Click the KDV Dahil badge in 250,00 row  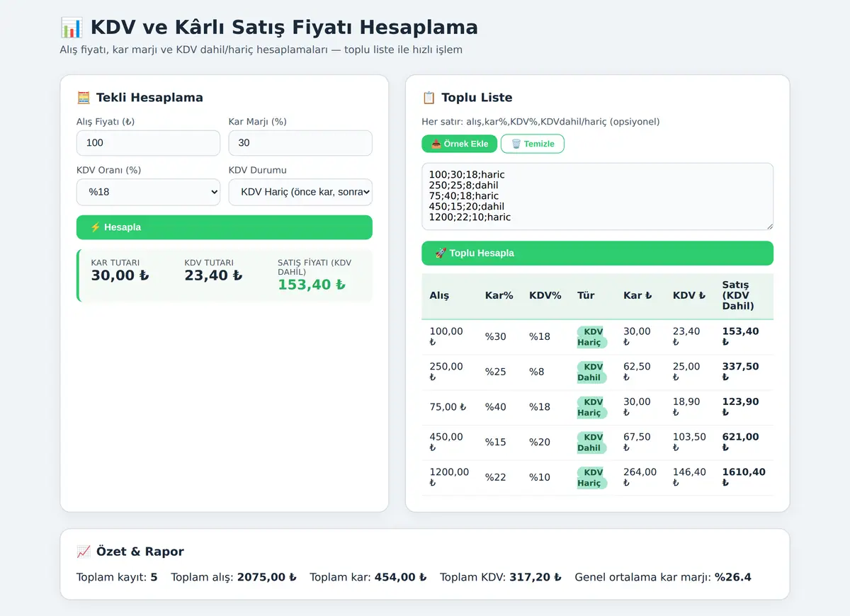tap(591, 372)
